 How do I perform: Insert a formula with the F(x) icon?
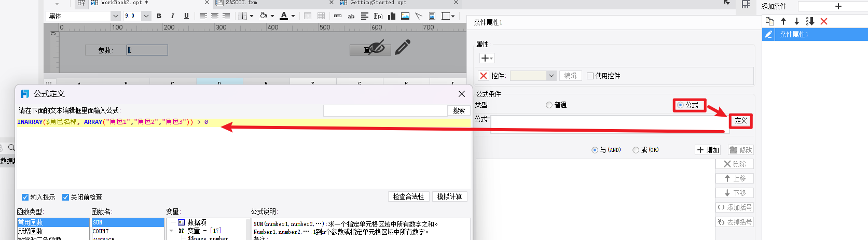pyautogui.click(x=378, y=16)
